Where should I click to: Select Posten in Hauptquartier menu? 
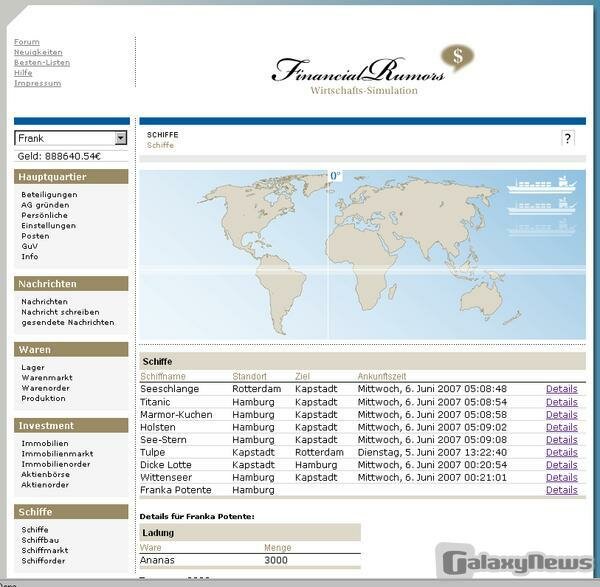(x=35, y=236)
